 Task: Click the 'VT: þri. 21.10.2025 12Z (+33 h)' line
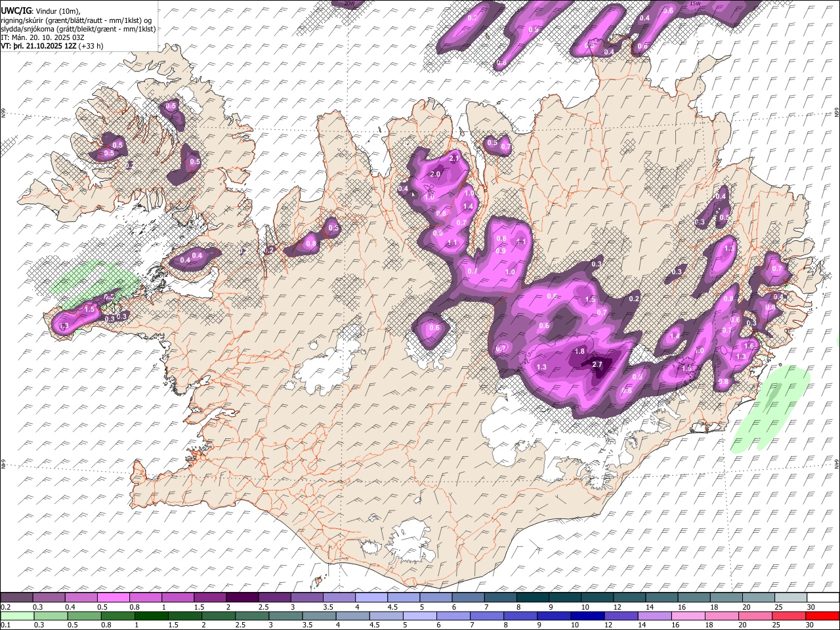pyautogui.click(x=52, y=47)
